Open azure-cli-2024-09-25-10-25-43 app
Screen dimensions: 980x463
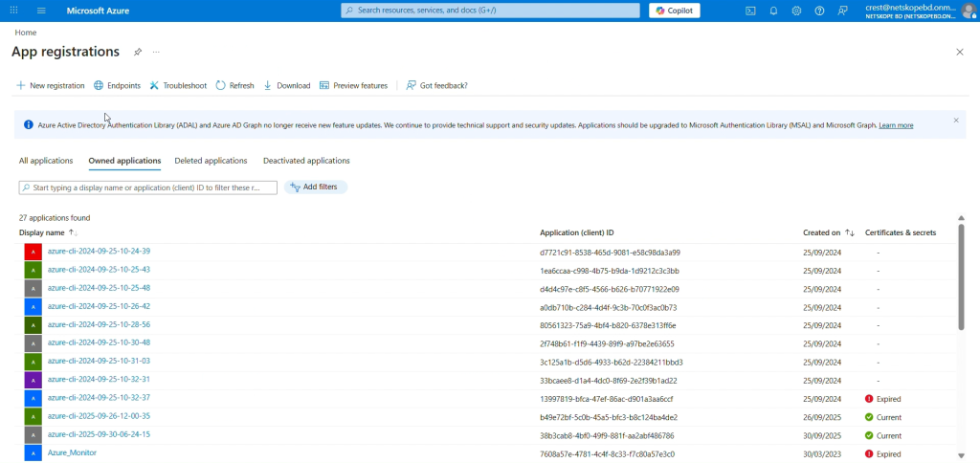point(99,270)
